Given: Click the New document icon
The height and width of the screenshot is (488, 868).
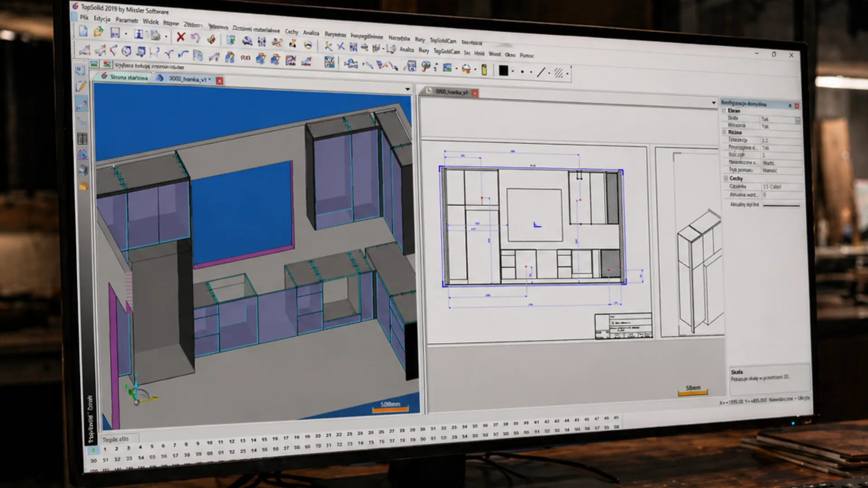Looking at the screenshot, I should point(83,31).
